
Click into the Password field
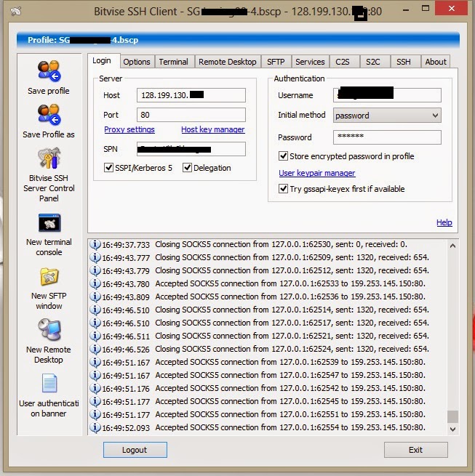(x=387, y=137)
